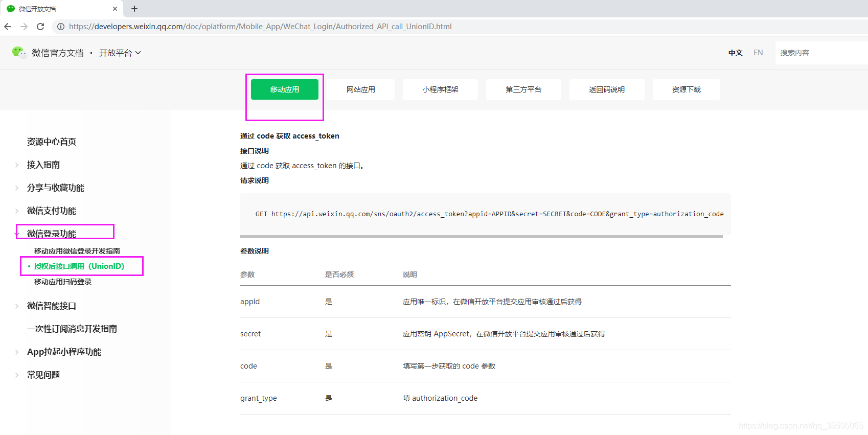Open 移动应用扫码登录 page

(63, 282)
